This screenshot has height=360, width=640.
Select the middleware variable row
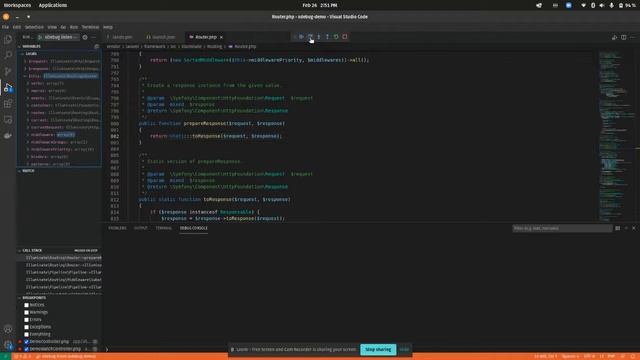click(59, 135)
